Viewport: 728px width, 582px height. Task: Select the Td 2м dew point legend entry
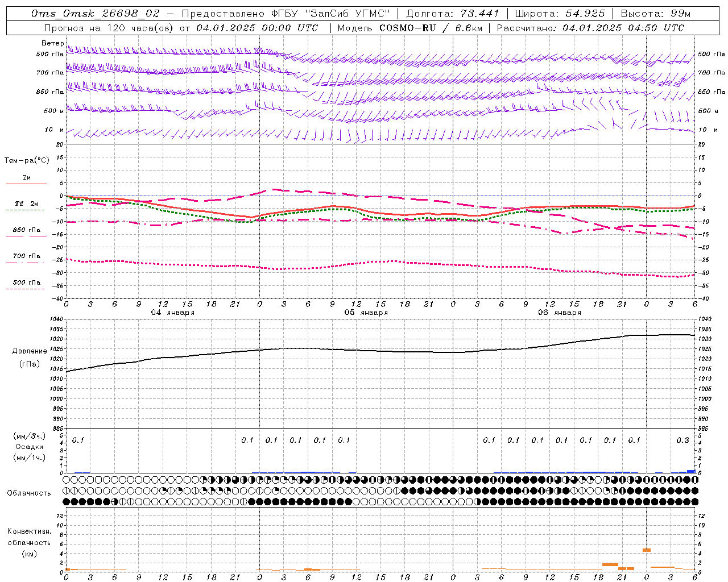(x=27, y=203)
